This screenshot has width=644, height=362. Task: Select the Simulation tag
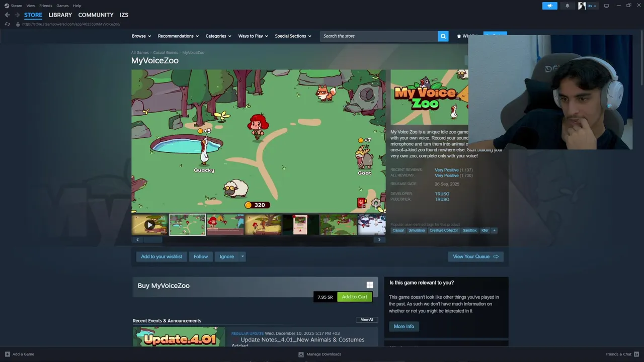point(417,230)
